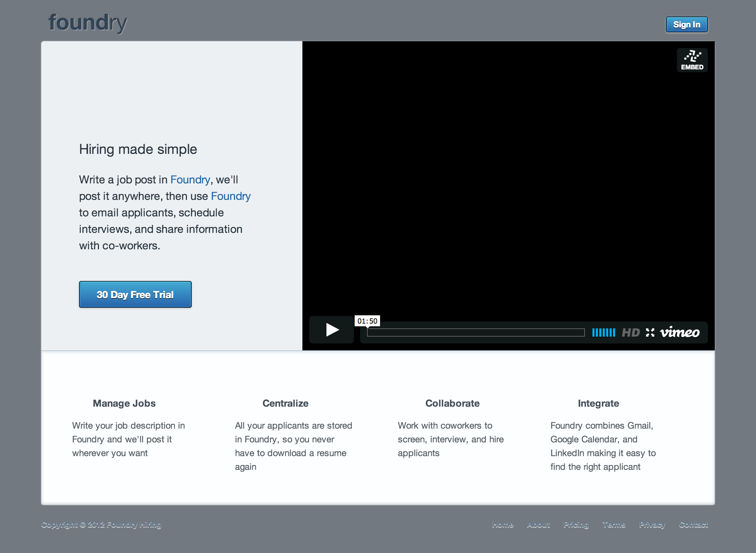Follow the first Foundry link in the paragraph

(190, 180)
